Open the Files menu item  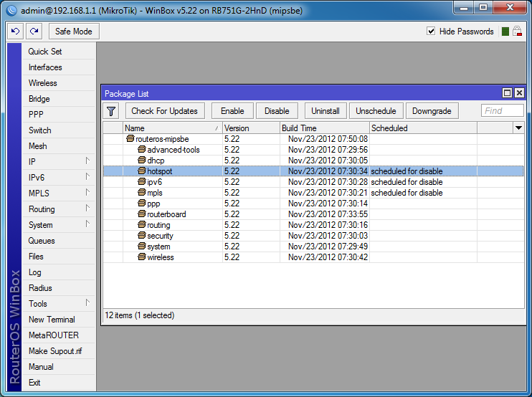coord(58,257)
